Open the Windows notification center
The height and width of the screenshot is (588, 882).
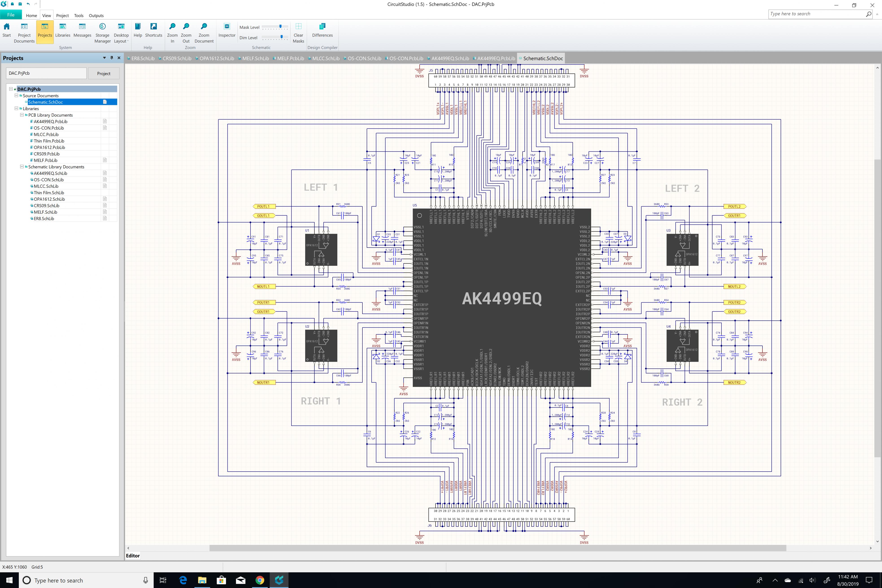coord(869,580)
